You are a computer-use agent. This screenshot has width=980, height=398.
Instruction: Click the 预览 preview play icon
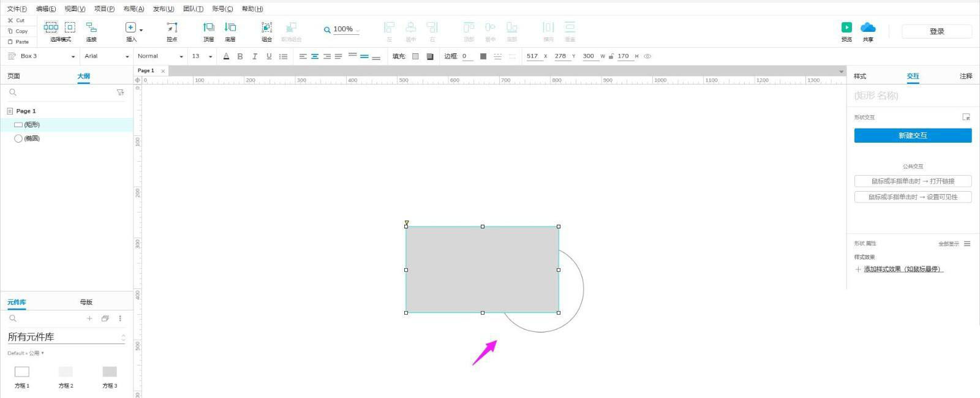click(846, 28)
